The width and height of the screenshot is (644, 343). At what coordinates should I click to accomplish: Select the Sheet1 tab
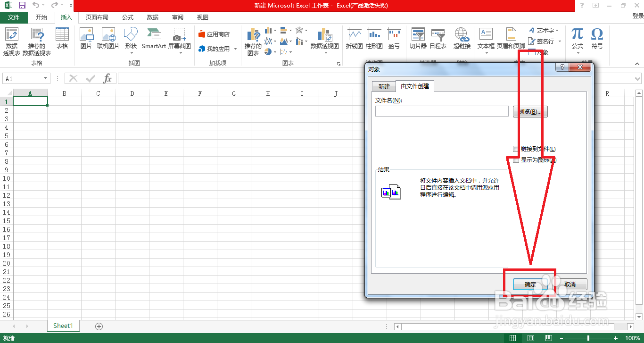point(63,326)
